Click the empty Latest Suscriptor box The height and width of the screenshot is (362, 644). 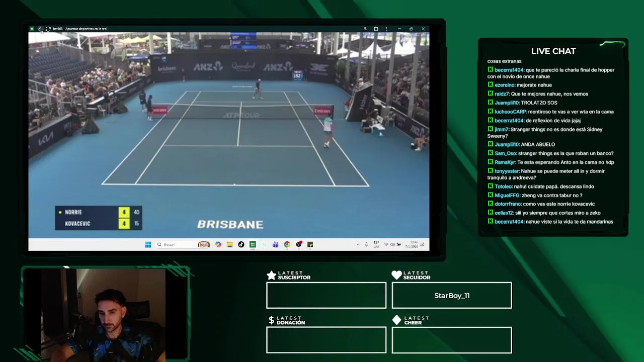click(326, 295)
